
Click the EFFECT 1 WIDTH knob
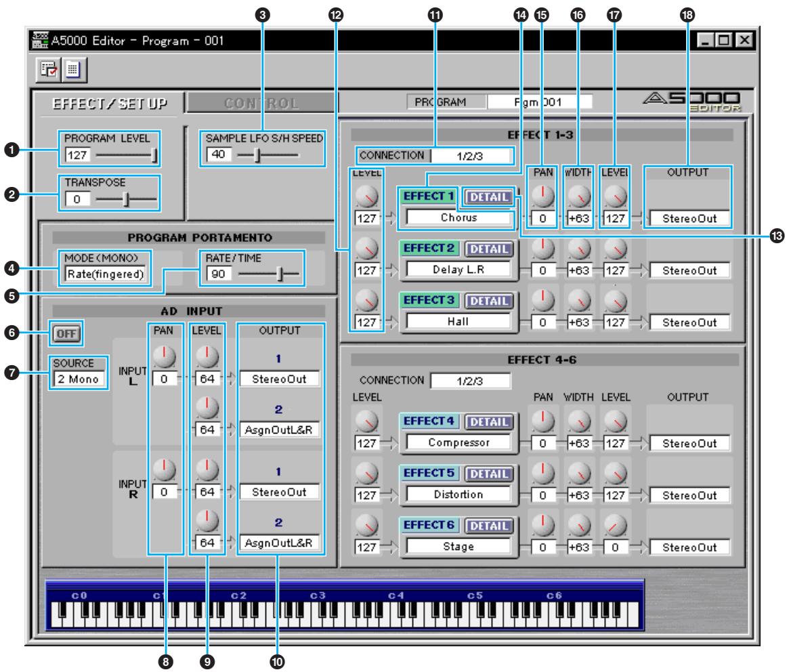(x=578, y=196)
